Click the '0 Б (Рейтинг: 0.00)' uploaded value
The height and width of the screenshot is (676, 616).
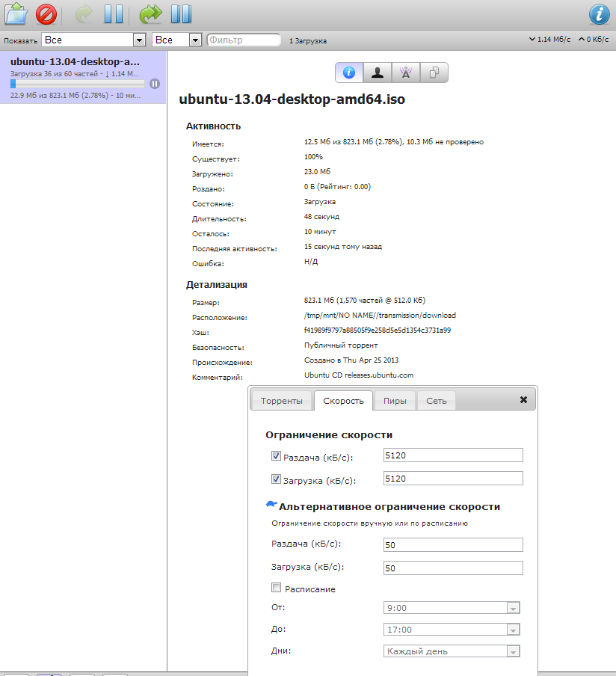[x=337, y=187]
